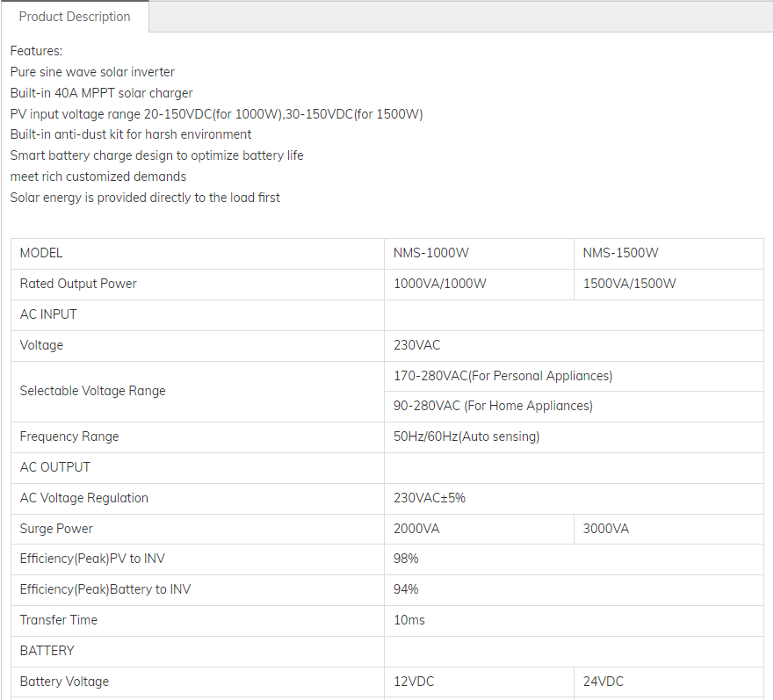Click the NMS-1000W model cell
The width and height of the screenshot is (774, 700).
click(431, 253)
